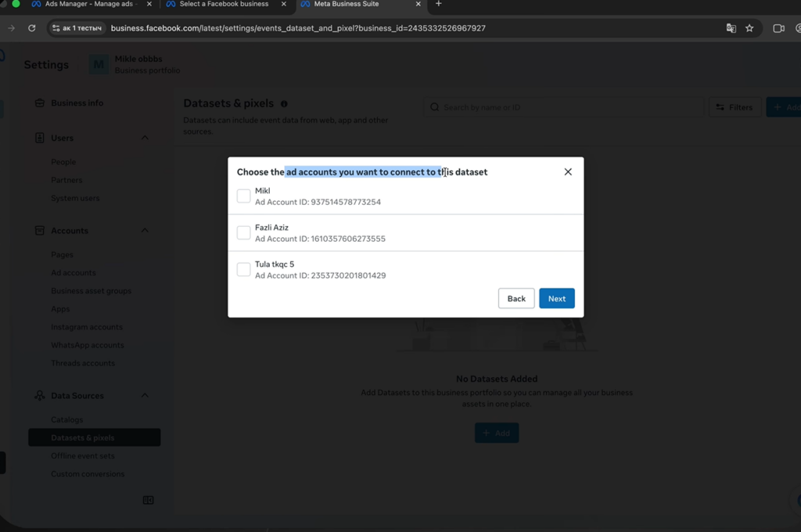Open System users
This screenshot has height=532, width=801.
(x=75, y=198)
